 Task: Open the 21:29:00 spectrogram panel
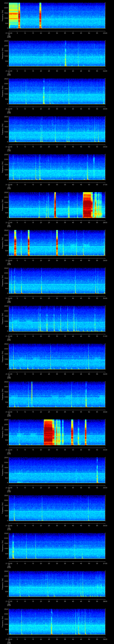coord(57,280)
